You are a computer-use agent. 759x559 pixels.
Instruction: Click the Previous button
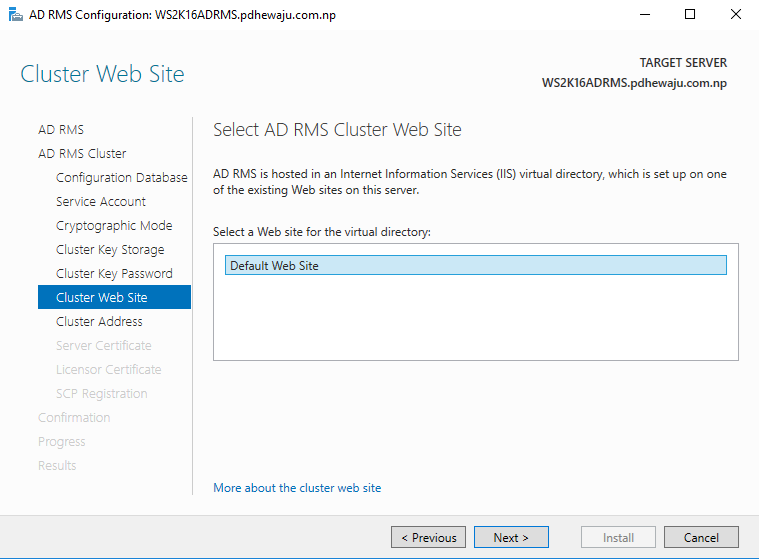point(428,537)
